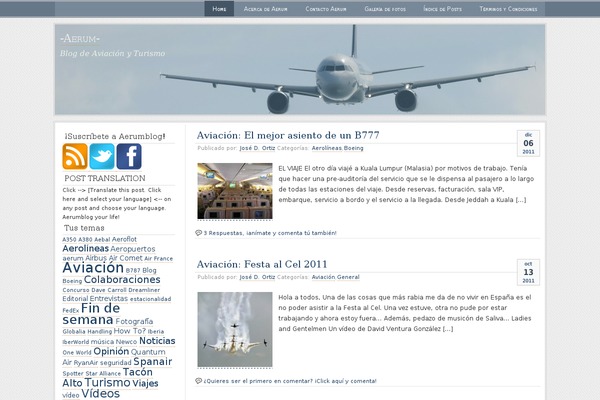Select the Dreamliner tag
The image size is (600, 400).
pos(144,290)
